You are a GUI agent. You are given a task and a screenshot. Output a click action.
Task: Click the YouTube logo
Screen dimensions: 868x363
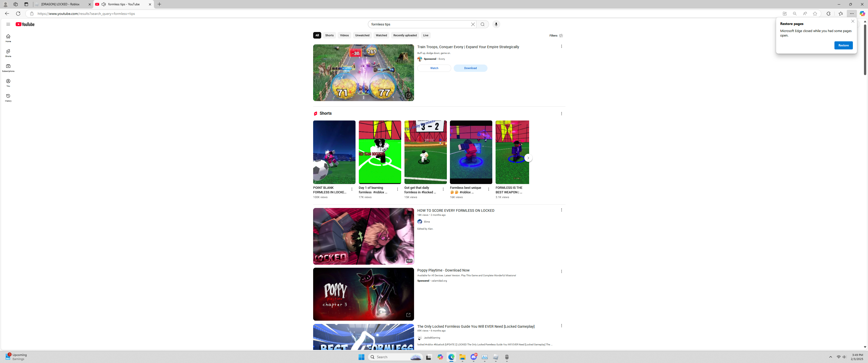tap(25, 24)
